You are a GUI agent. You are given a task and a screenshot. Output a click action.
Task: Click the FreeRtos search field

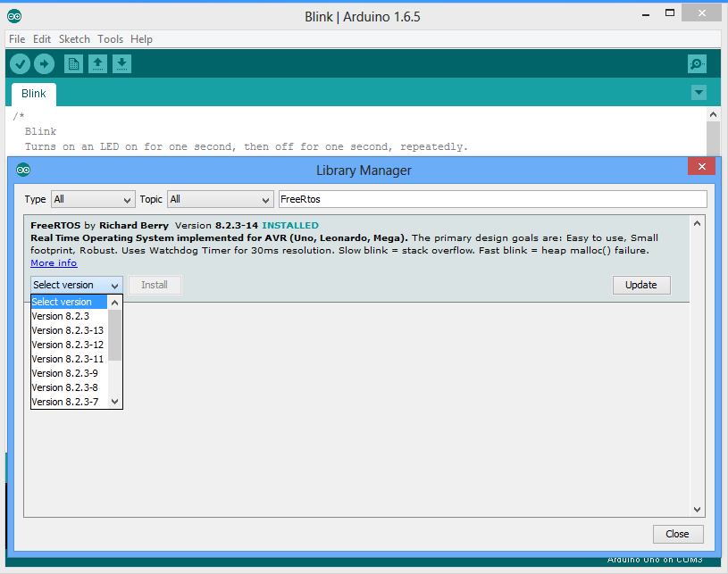tap(492, 199)
